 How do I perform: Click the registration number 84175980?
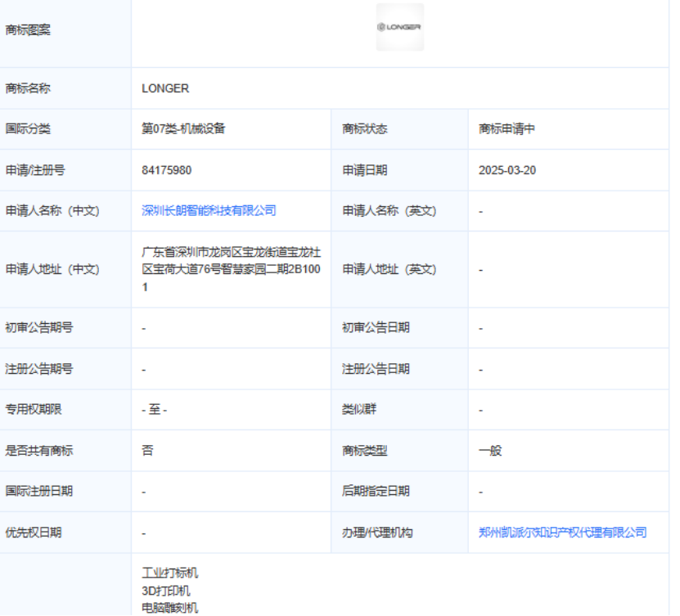[x=167, y=170]
